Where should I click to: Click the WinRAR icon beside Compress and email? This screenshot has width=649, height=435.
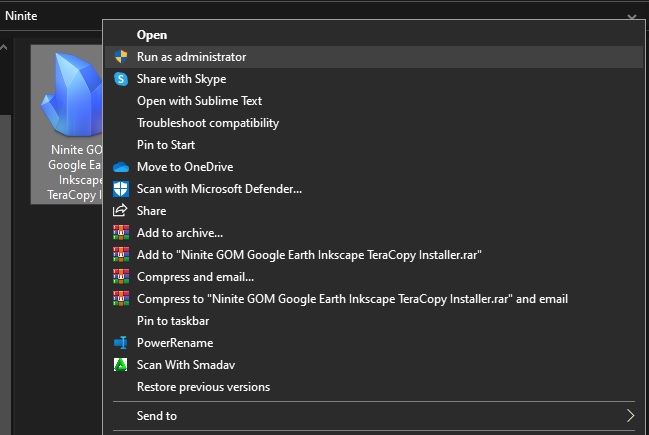[121, 277]
